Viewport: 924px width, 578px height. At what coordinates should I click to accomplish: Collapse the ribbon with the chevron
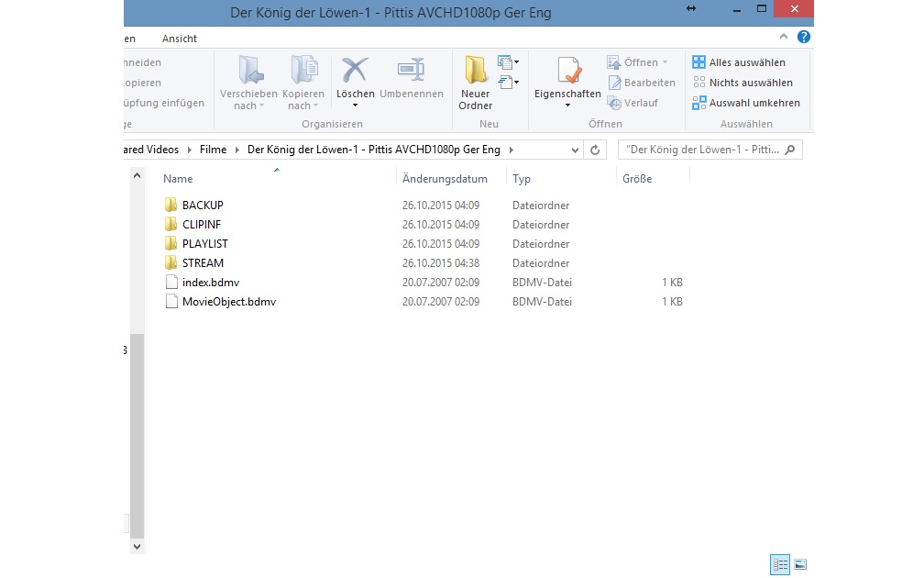[x=783, y=37]
